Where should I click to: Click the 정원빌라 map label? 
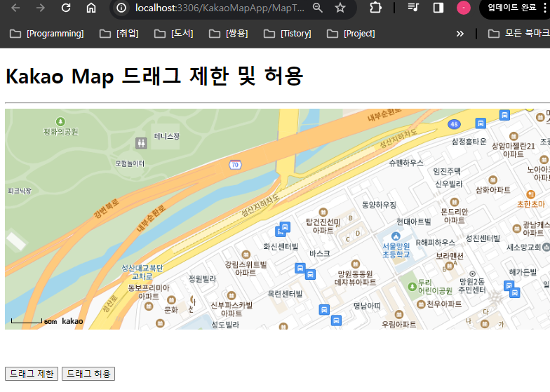coord(202,279)
